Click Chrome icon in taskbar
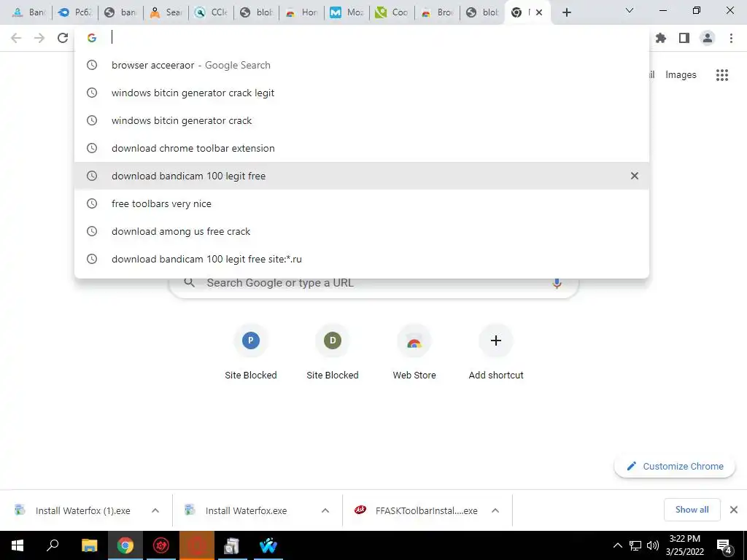Screen dimensions: 747x560 tap(125, 545)
